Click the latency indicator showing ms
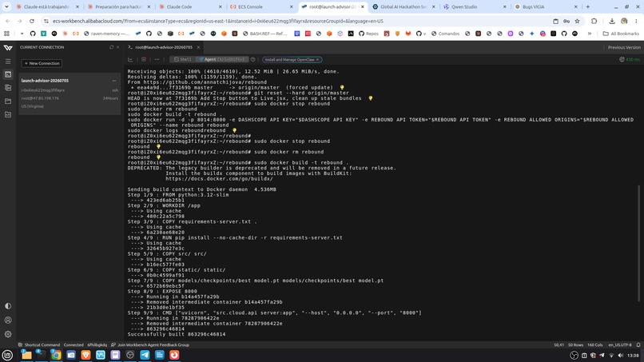The height and width of the screenshot is (362, 644). coord(630,60)
